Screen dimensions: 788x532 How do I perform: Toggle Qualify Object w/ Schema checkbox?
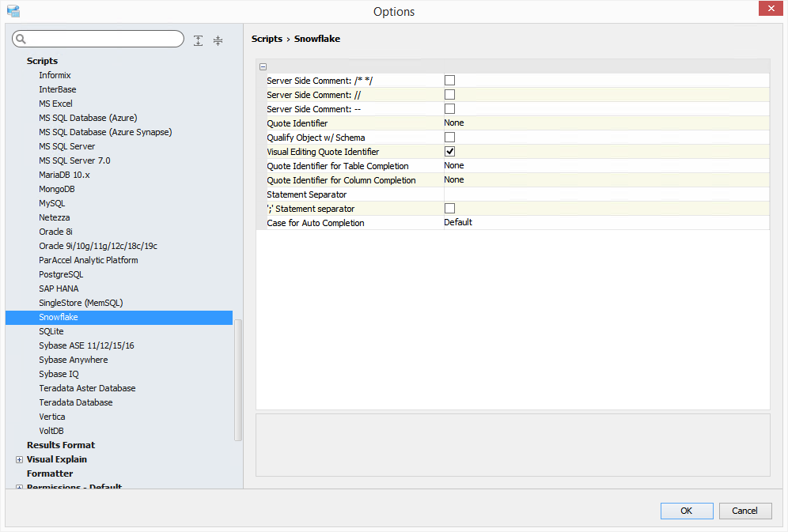click(x=449, y=138)
